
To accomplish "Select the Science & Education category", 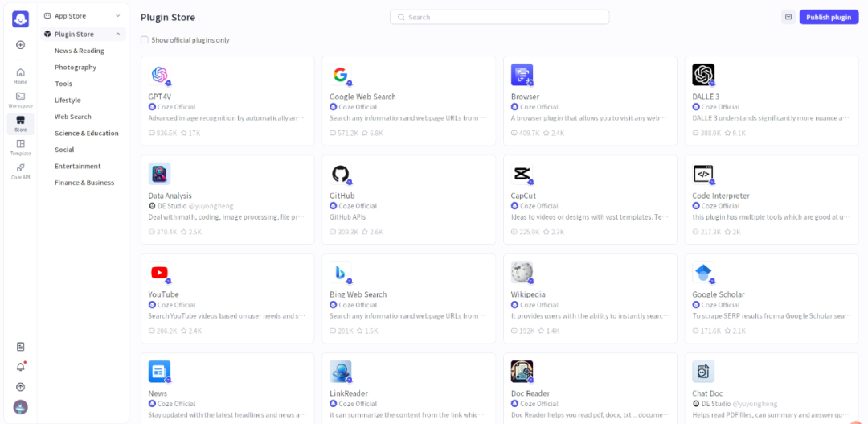I will click(86, 134).
